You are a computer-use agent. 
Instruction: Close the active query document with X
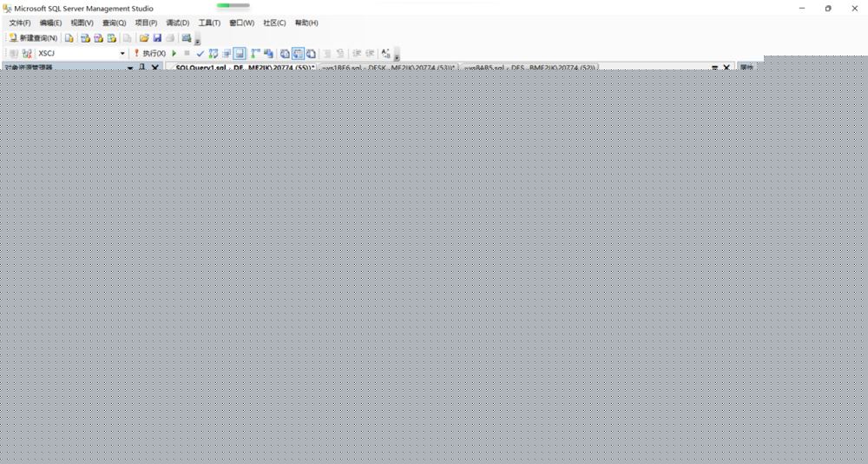tap(727, 68)
